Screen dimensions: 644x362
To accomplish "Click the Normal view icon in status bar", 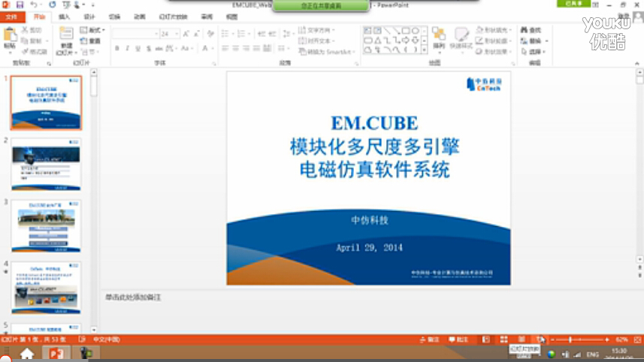I will click(486, 339).
